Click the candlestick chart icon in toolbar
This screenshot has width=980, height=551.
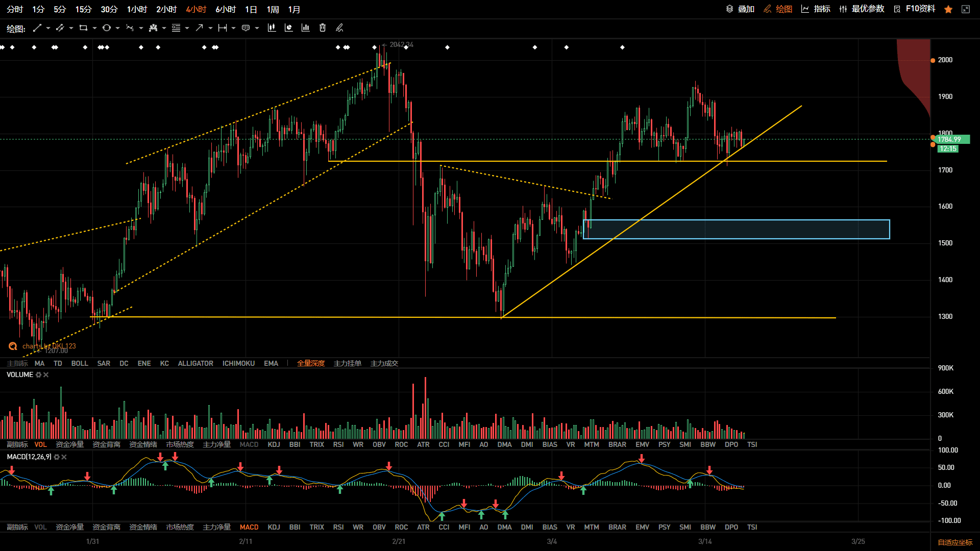pos(272,28)
